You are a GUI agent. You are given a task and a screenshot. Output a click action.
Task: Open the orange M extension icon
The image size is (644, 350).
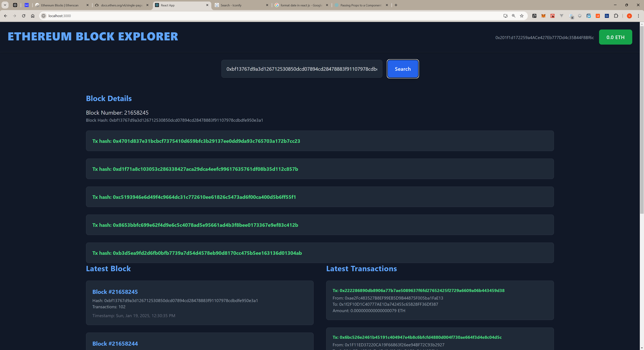(x=598, y=16)
